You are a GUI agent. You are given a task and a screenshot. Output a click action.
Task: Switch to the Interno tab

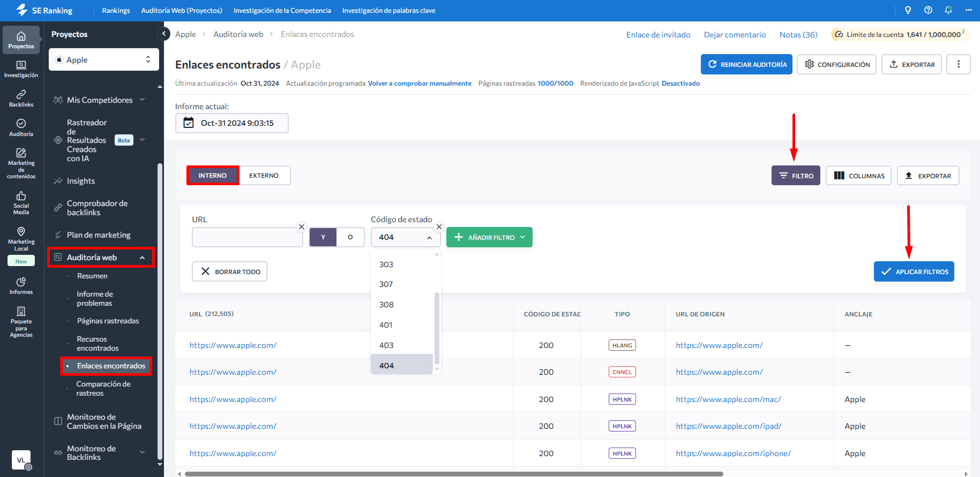[213, 176]
